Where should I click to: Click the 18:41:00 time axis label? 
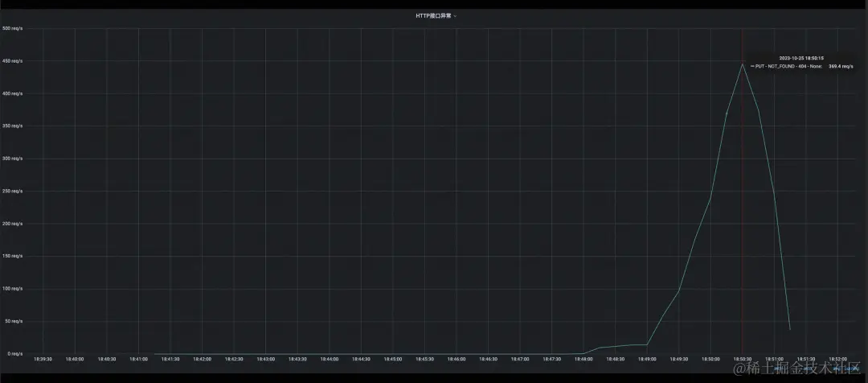coord(138,359)
